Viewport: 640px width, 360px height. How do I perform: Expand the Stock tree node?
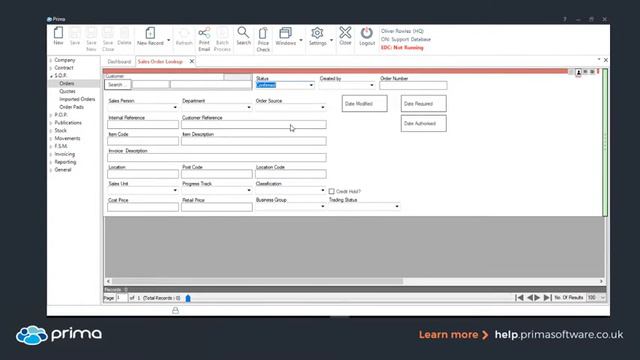(51, 131)
